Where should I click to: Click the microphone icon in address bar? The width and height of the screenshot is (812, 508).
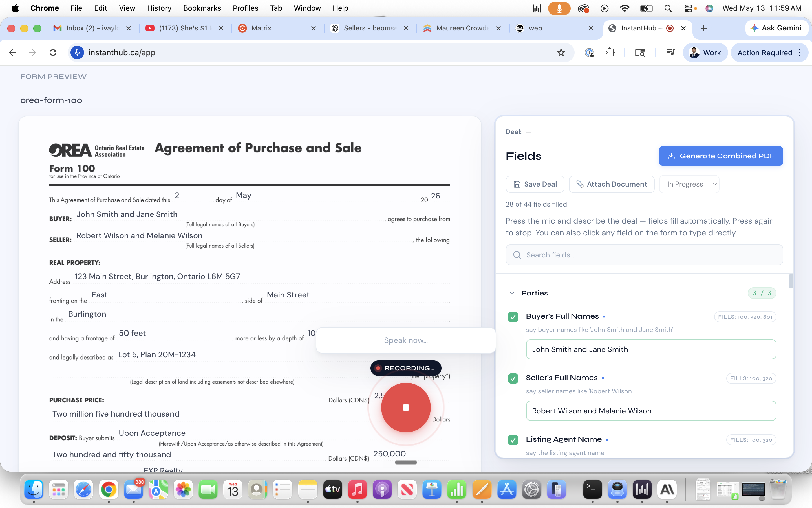(x=77, y=52)
